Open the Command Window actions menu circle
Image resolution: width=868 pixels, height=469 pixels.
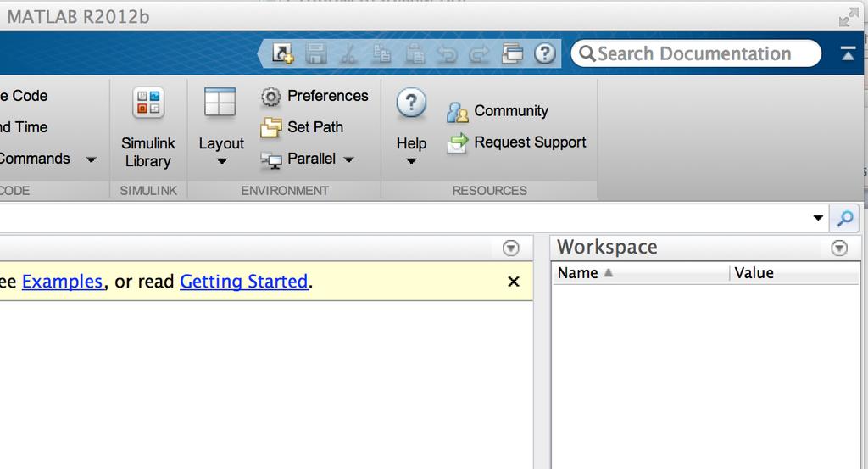511,248
